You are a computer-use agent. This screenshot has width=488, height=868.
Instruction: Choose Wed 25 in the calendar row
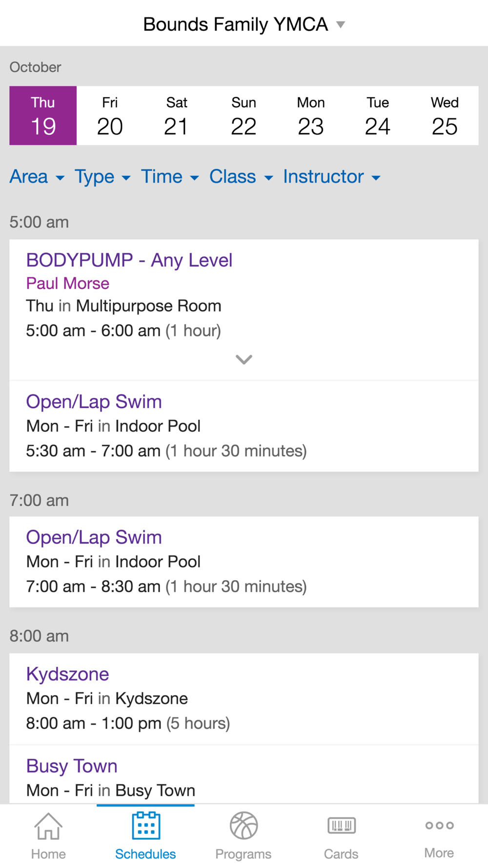coord(445,116)
